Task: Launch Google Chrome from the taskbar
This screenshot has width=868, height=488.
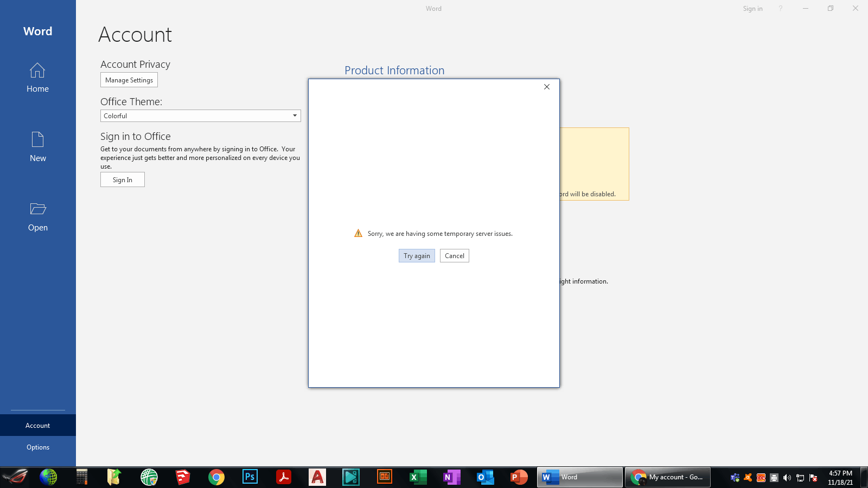Action: click(216, 477)
